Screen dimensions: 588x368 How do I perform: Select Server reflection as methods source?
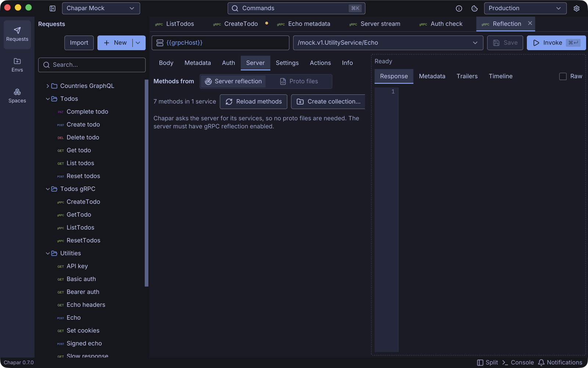tap(233, 81)
